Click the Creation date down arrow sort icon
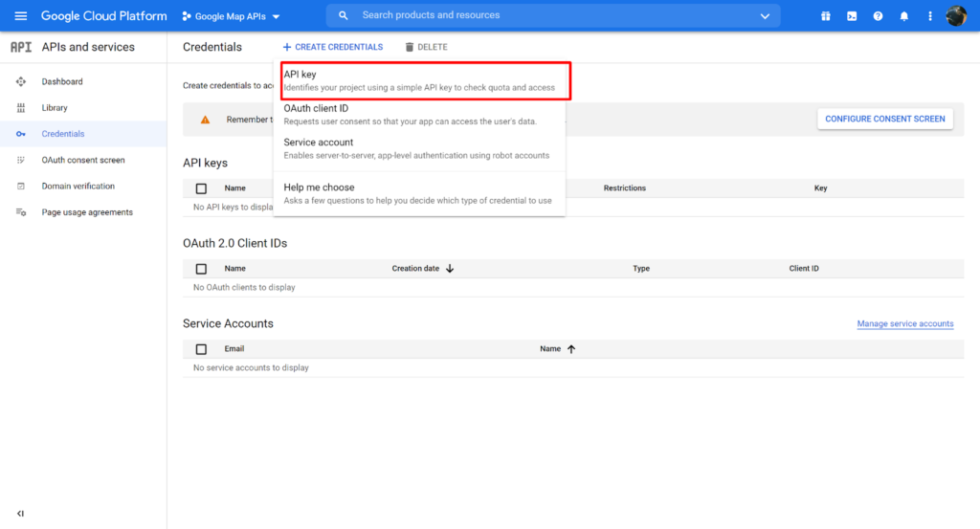 (450, 269)
